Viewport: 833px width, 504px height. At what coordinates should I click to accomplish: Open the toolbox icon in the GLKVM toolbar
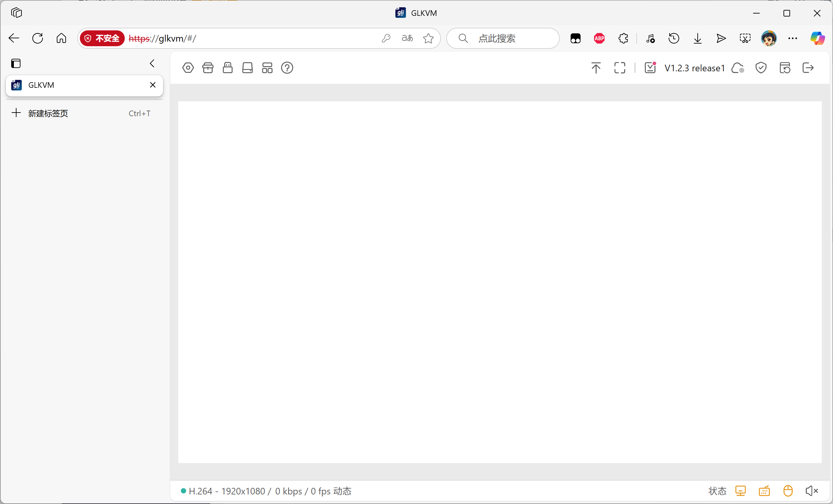click(x=208, y=68)
